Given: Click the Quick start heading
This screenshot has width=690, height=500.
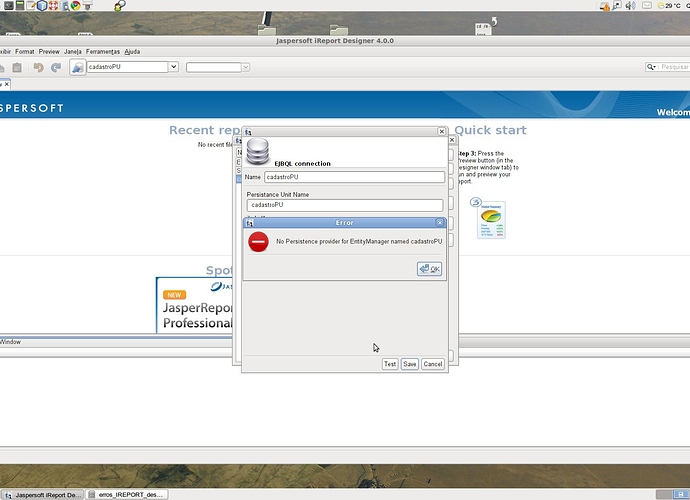Looking at the screenshot, I should pyautogui.click(x=490, y=130).
